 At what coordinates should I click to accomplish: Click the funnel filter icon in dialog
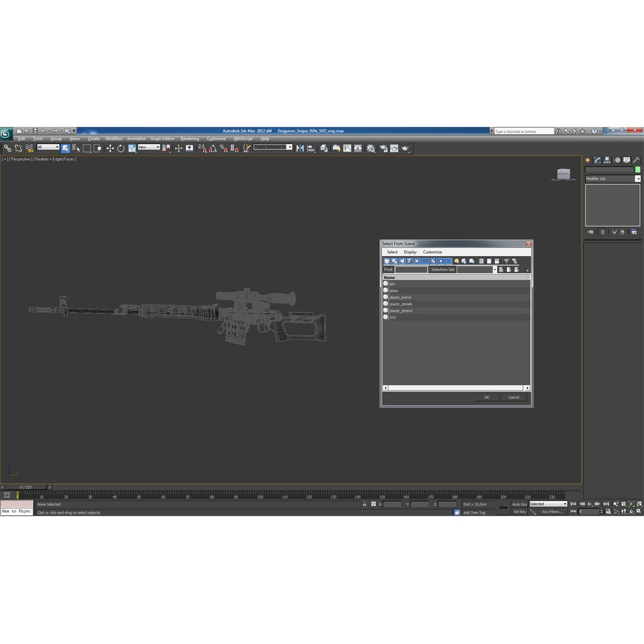pos(506,261)
